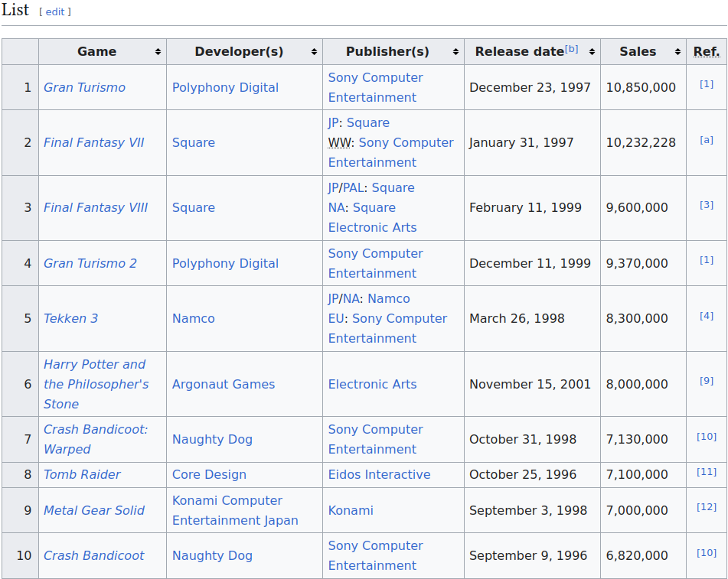Open the Tomb Raider game link
Image resolution: width=728 pixels, height=579 pixels.
point(82,475)
